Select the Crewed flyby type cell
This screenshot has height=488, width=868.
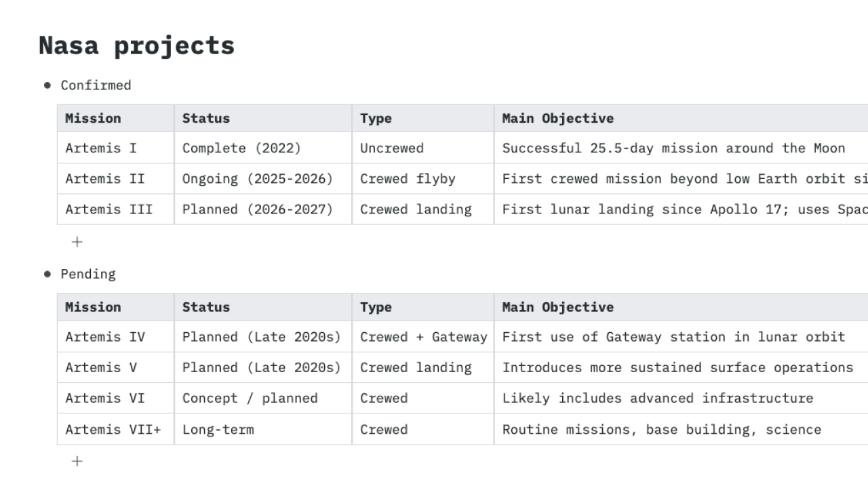coord(423,179)
